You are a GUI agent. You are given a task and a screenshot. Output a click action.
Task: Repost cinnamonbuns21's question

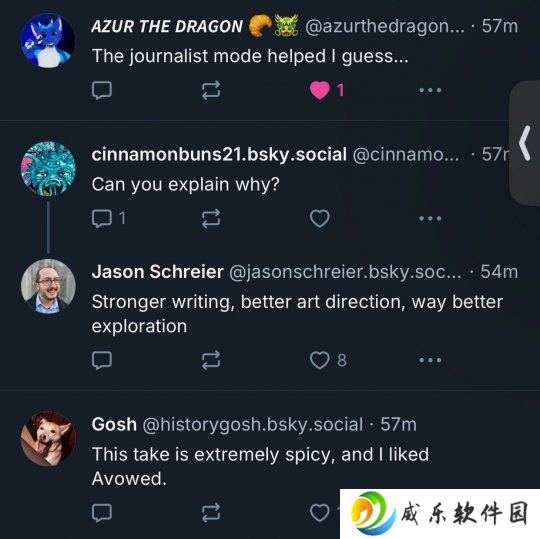tap(211, 218)
